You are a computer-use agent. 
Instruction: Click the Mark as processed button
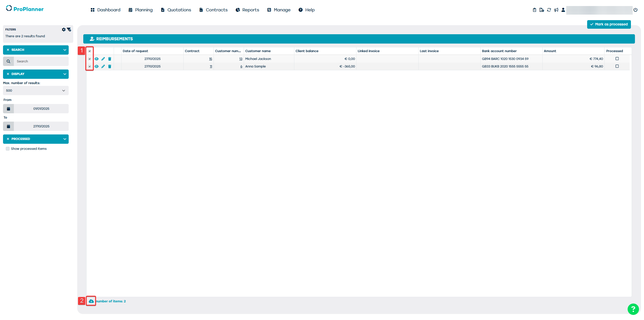pos(609,24)
